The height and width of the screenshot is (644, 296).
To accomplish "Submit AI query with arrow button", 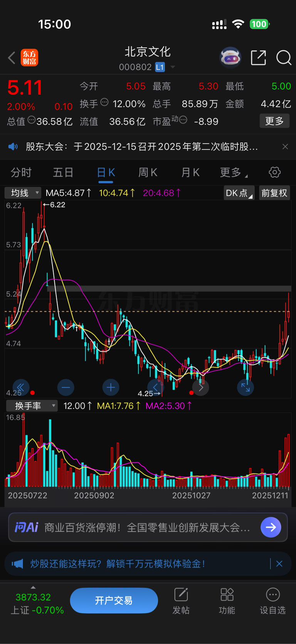I will (271, 527).
